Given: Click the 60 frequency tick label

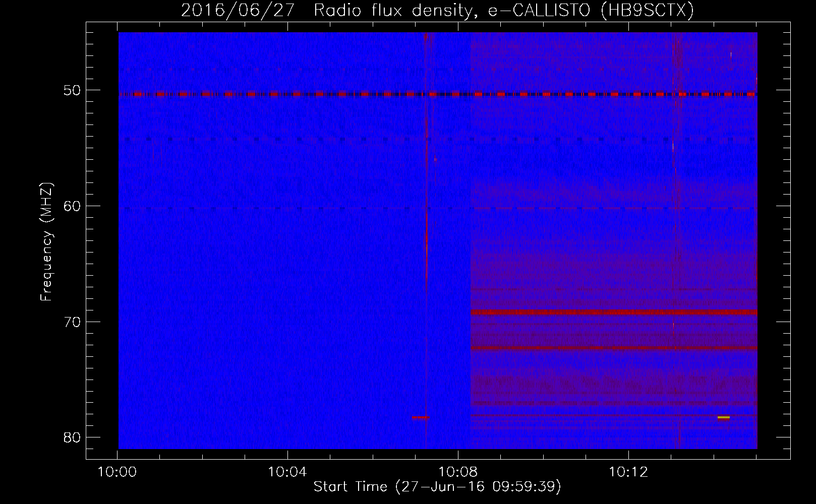Looking at the screenshot, I should point(72,206).
